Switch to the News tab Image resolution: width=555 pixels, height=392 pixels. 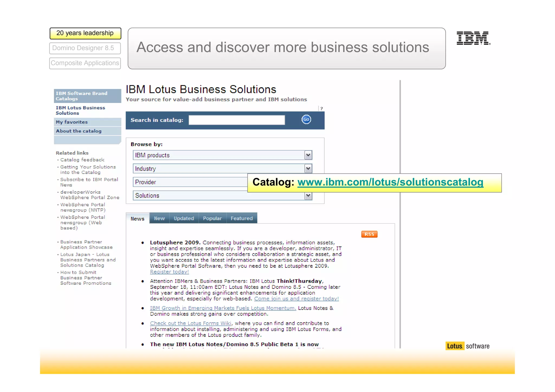click(x=137, y=218)
